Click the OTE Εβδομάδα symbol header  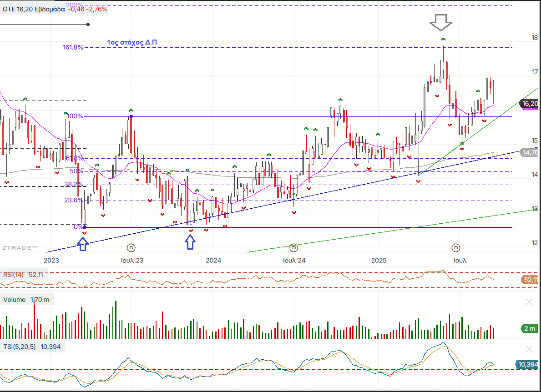click(55, 9)
